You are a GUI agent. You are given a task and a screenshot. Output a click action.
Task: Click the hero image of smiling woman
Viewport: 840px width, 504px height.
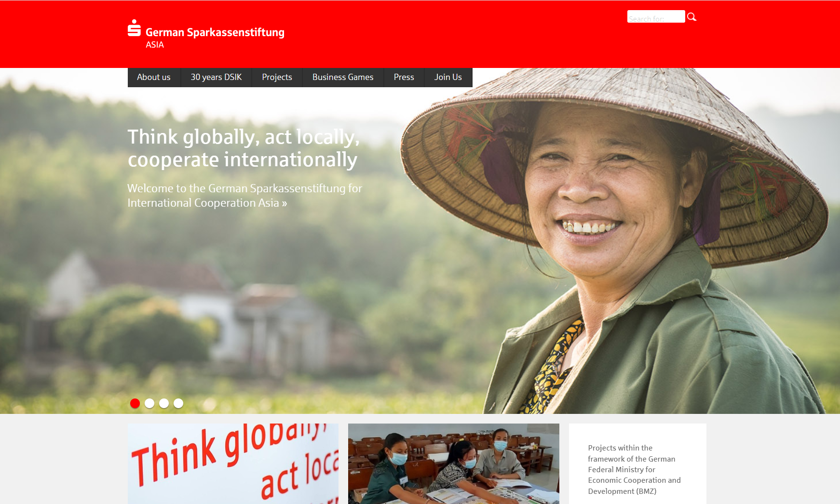tap(612, 241)
